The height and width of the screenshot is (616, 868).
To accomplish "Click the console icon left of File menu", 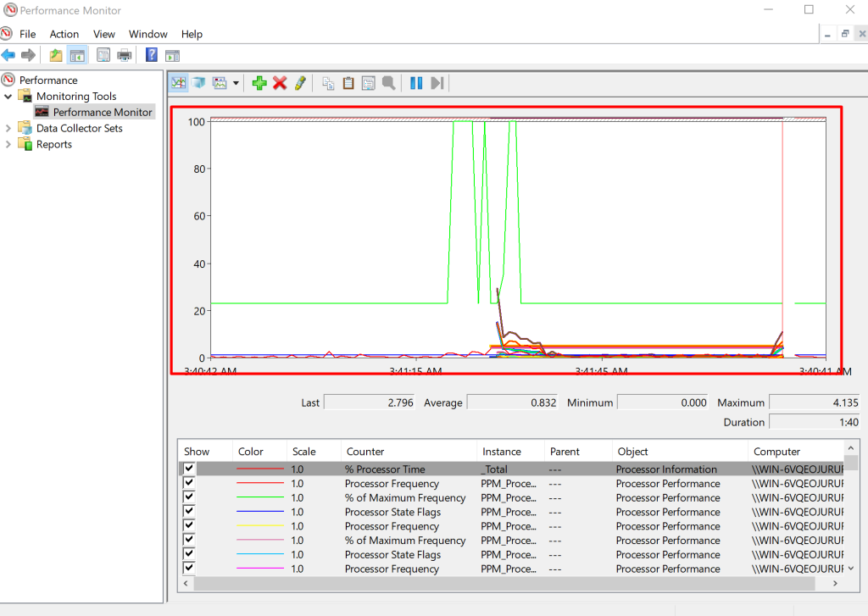I will coord(7,34).
